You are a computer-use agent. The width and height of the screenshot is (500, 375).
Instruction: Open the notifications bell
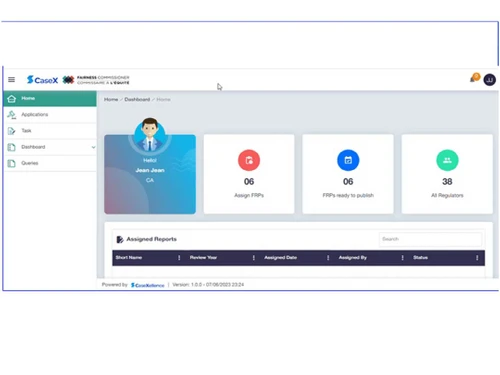tap(474, 78)
